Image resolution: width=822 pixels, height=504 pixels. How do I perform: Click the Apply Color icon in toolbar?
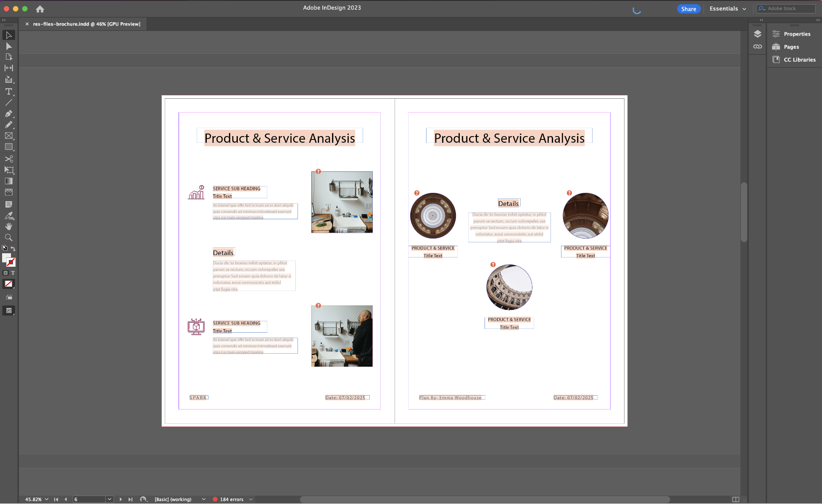click(x=8, y=284)
